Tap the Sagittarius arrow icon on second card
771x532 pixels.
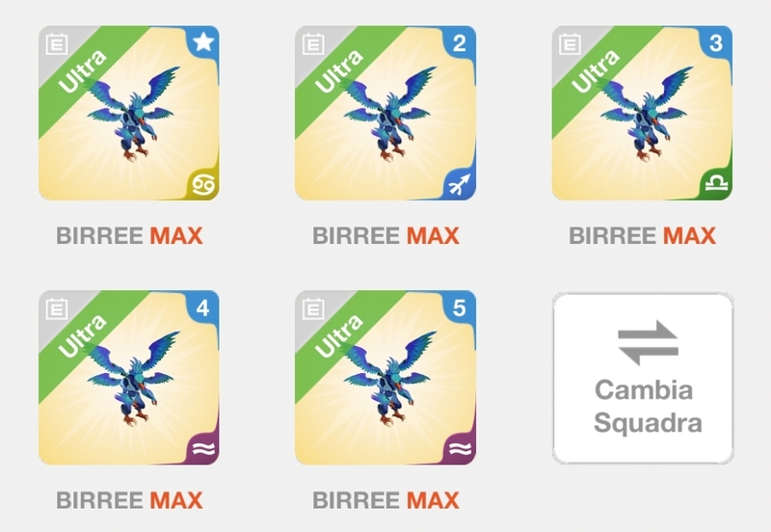(460, 185)
